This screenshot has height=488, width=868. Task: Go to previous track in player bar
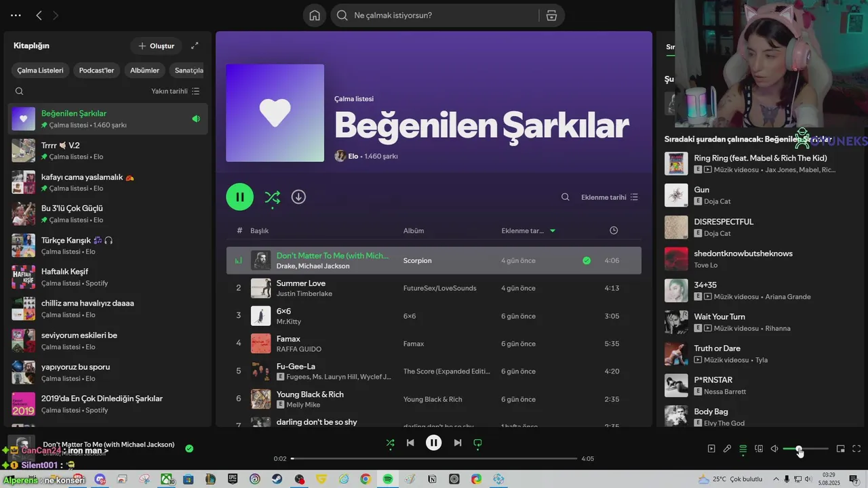click(410, 443)
